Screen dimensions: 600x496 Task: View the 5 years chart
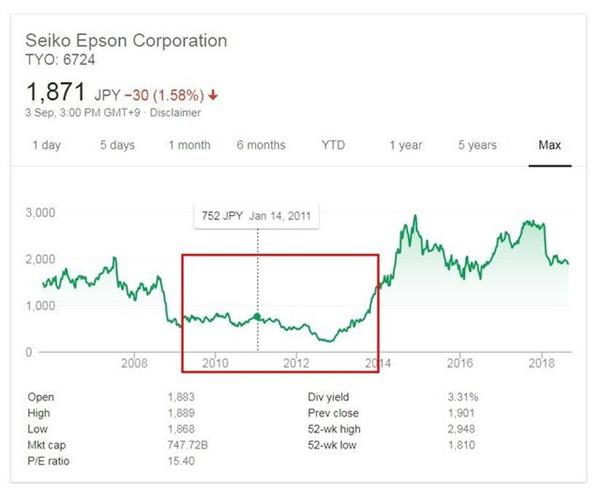[x=477, y=145]
